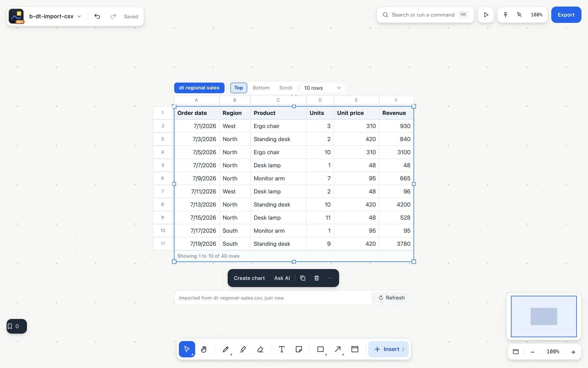Image resolution: width=588 pixels, height=368 pixels.
Task: Undo the last action
Action: 97,16
